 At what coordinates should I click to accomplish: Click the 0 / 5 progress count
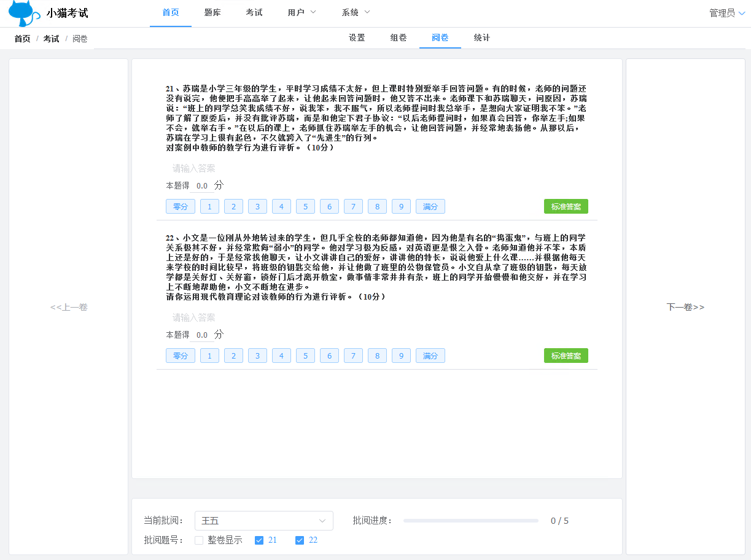pos(559,521)
